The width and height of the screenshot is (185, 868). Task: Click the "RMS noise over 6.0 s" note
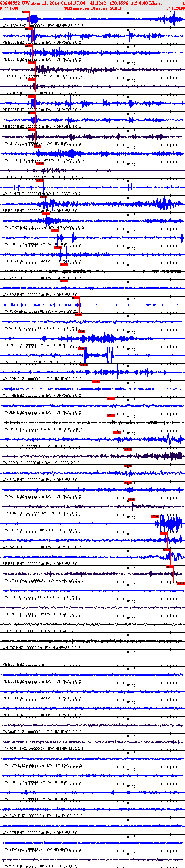pos(82,8)
